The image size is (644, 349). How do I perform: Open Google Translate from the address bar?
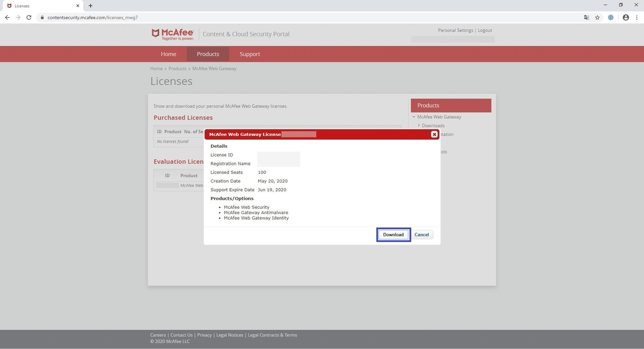[x=587, y=17]
